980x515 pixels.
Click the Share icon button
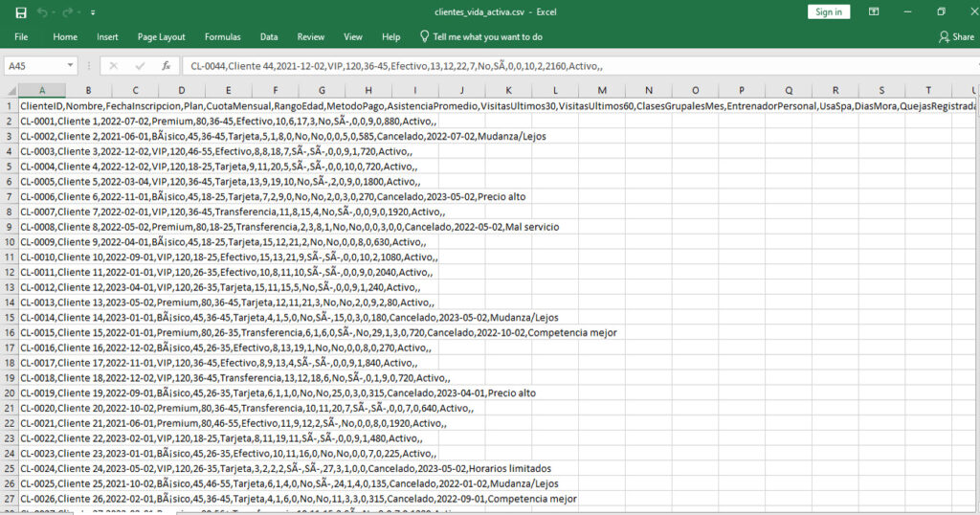pyautogui.click(x=956, y=36)
